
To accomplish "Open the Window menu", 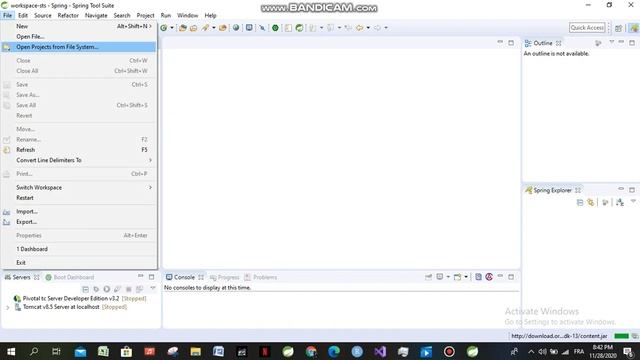I will pos(187,16).
